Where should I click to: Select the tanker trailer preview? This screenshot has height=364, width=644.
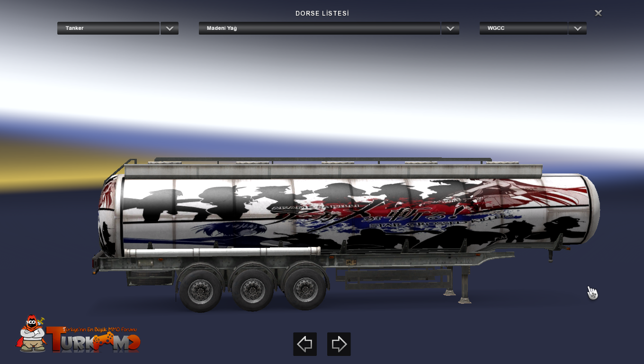click(x=347, y=234)
